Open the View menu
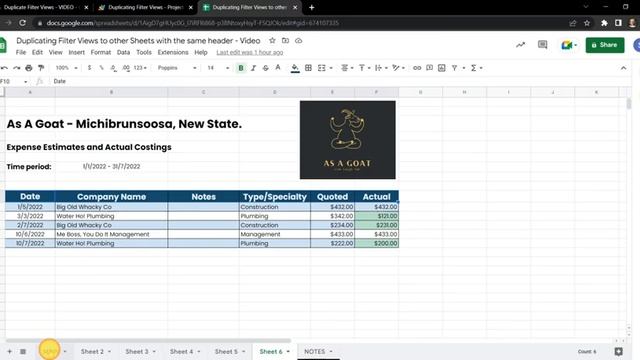The width and height of the screenshot is (640, 360). 56,52
